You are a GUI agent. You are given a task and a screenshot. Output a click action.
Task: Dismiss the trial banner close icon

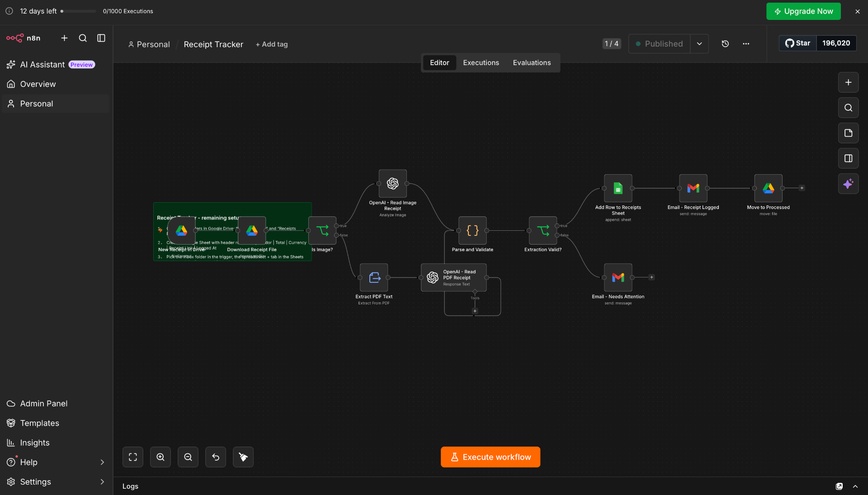tap(858, 11)
